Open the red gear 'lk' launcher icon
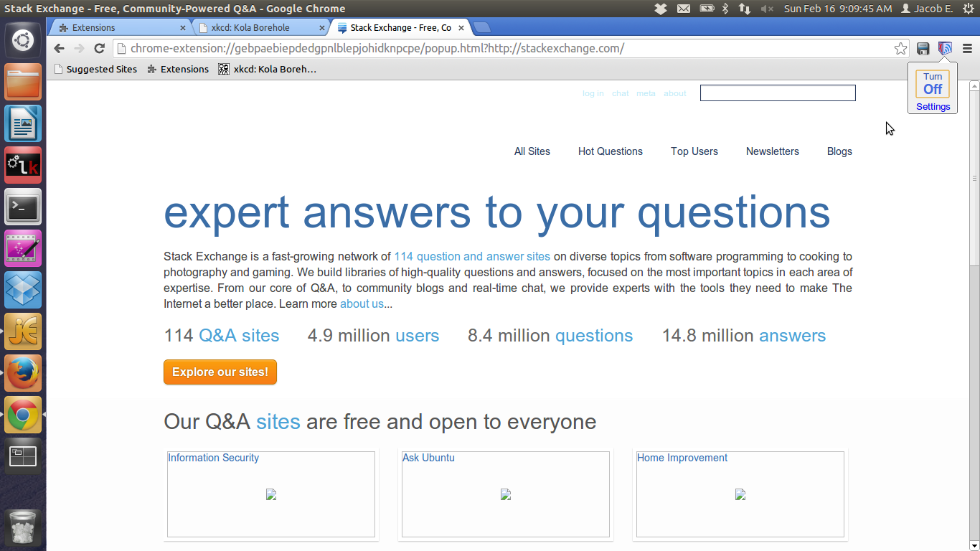The image size is (980, 551). [23, 166]
